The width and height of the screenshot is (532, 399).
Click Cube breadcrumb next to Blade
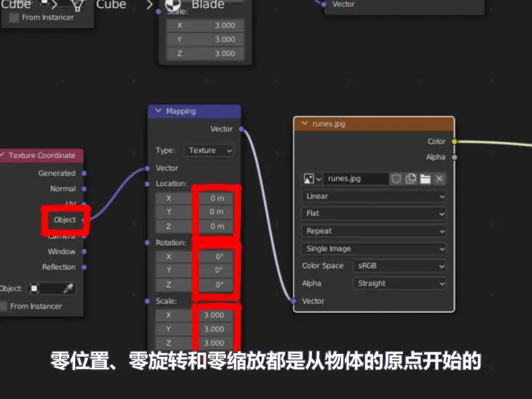click(111, 5)
